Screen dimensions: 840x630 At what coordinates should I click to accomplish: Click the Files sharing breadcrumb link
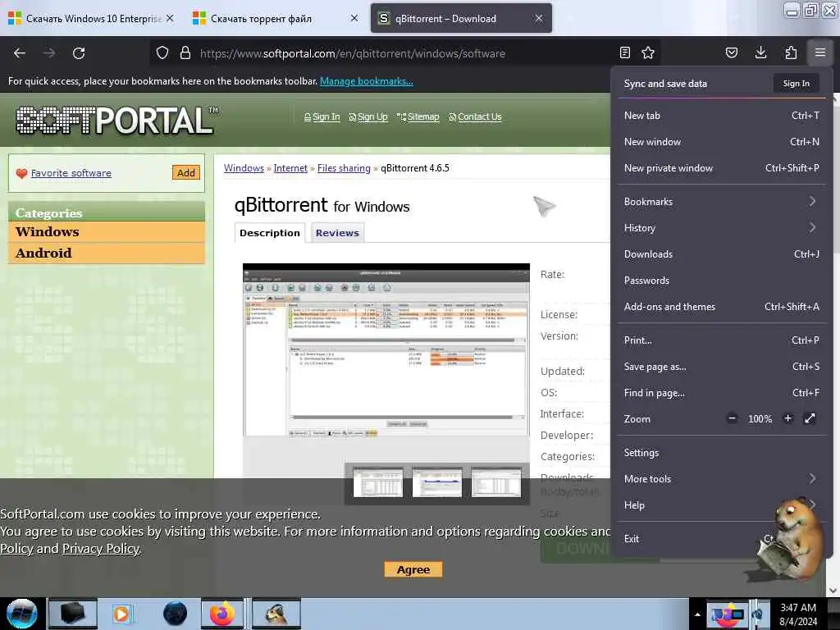click(344, 168)
